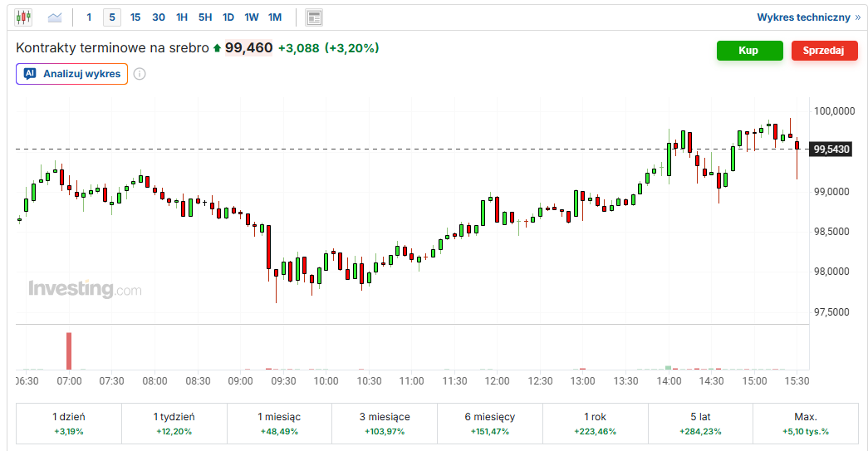Click the 98,0000 price axis label
This screenshot has height=451, width=868.
[831, 271]
